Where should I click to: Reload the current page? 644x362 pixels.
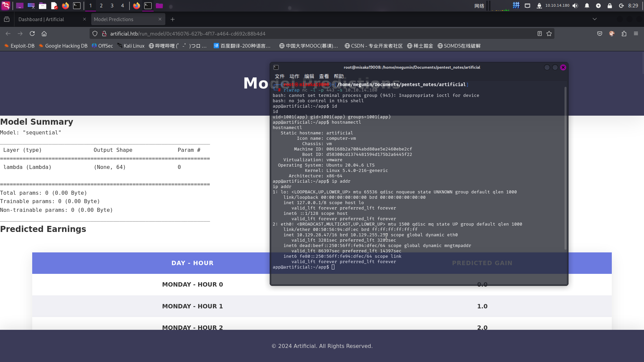pyautogui.click(x=32, y=34)
